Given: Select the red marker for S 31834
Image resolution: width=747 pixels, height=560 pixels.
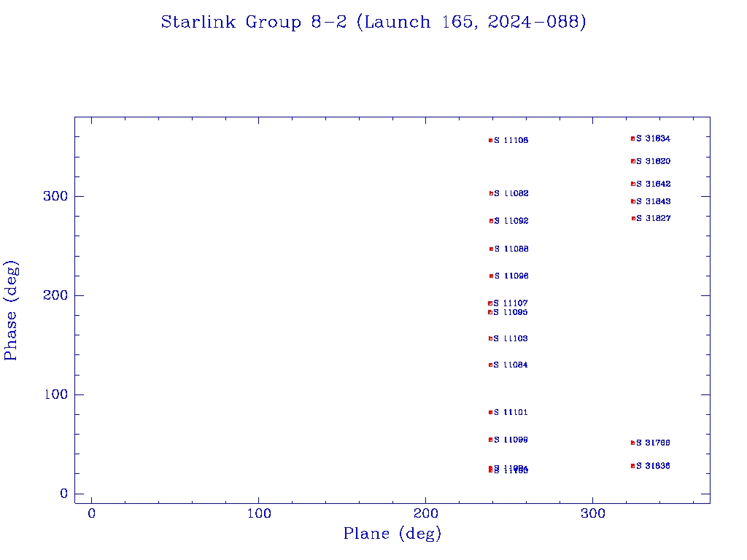Looking at the screenshot, I should point(633,139).
